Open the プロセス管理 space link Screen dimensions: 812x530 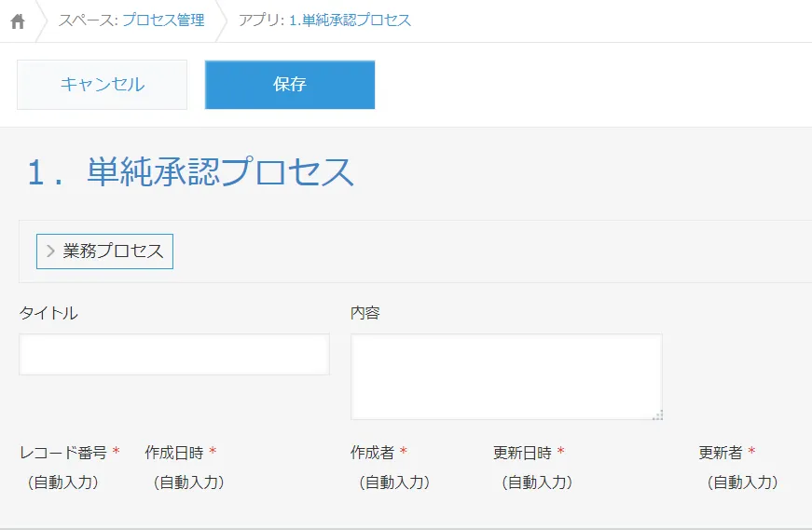coord(163,20)
